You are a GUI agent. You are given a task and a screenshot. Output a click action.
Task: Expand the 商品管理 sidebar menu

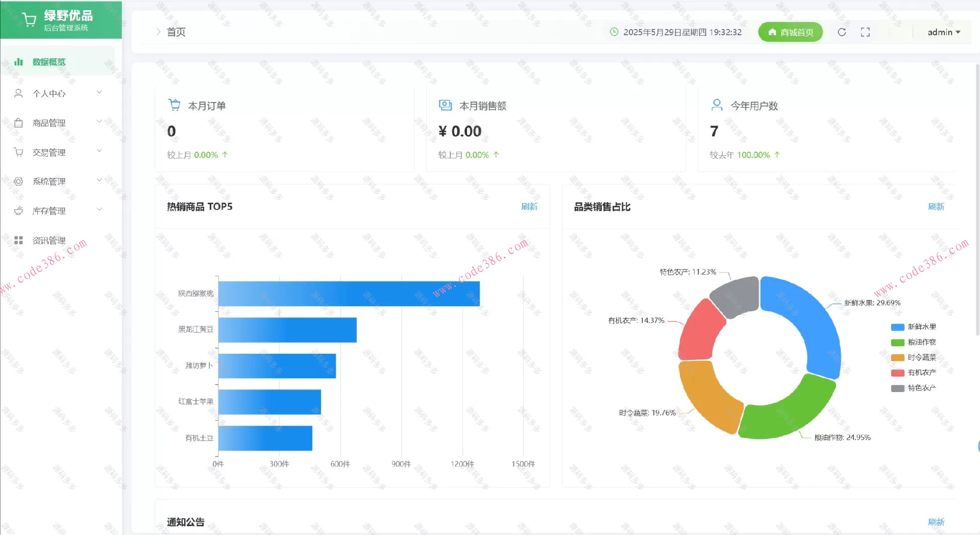(59, 123)
